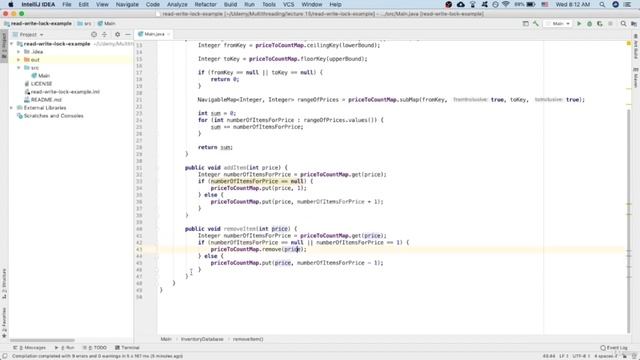The image size is (640, 360).
Task: Click the greyed-out Stop button
Action: tap(610, 24)
